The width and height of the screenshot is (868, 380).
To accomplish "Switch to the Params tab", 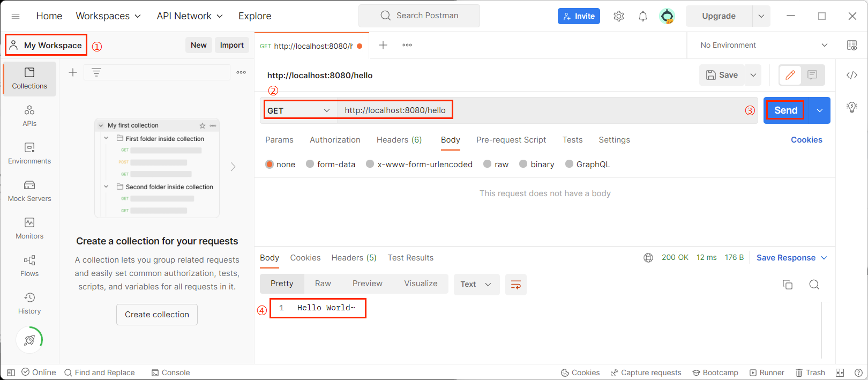I will pyautogui.click(x=279, y=140).
